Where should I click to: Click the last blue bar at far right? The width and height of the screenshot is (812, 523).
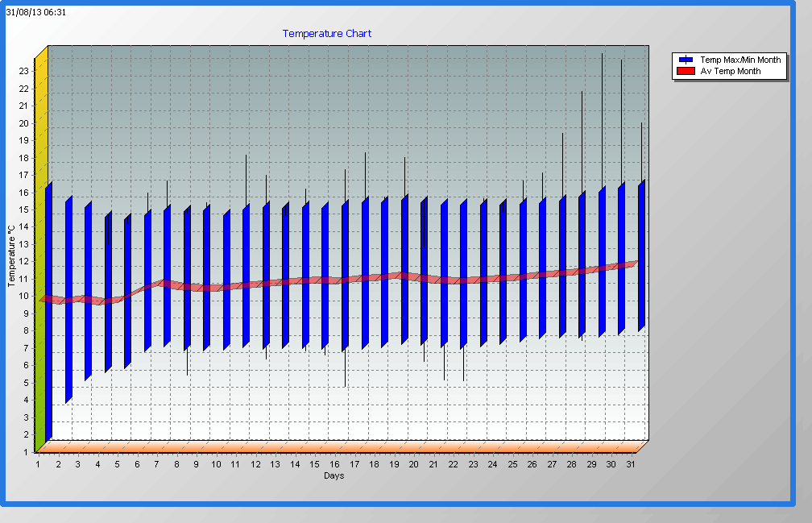[x=641, y=258]
